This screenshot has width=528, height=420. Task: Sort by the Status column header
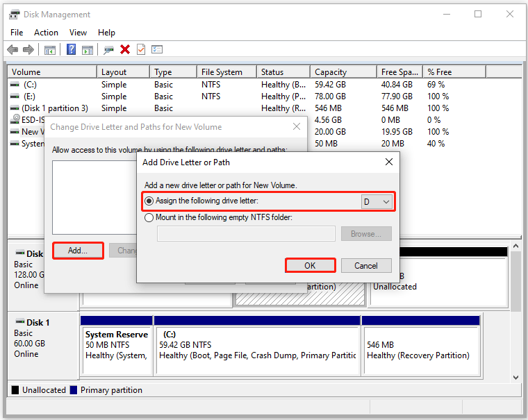[x=284, y=72]
